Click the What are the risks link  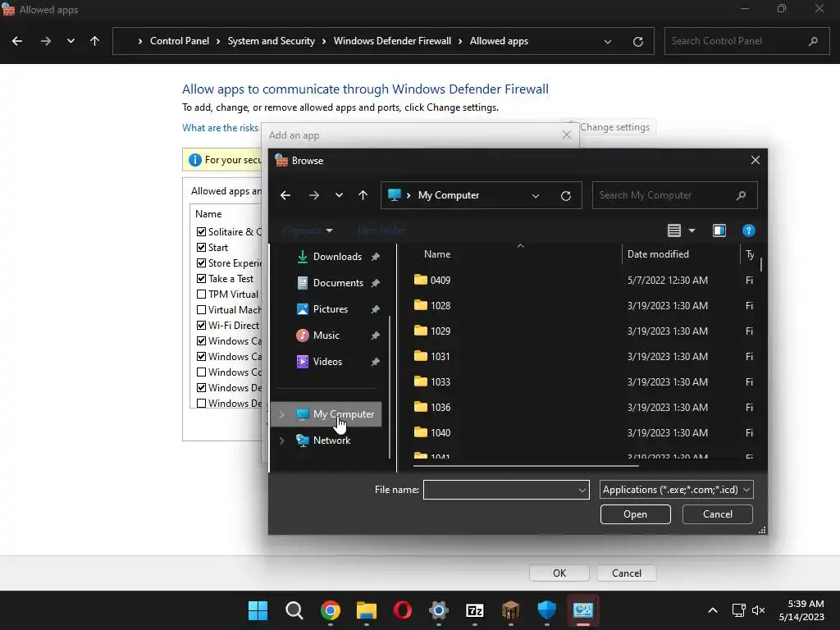(x=220, y=128)
